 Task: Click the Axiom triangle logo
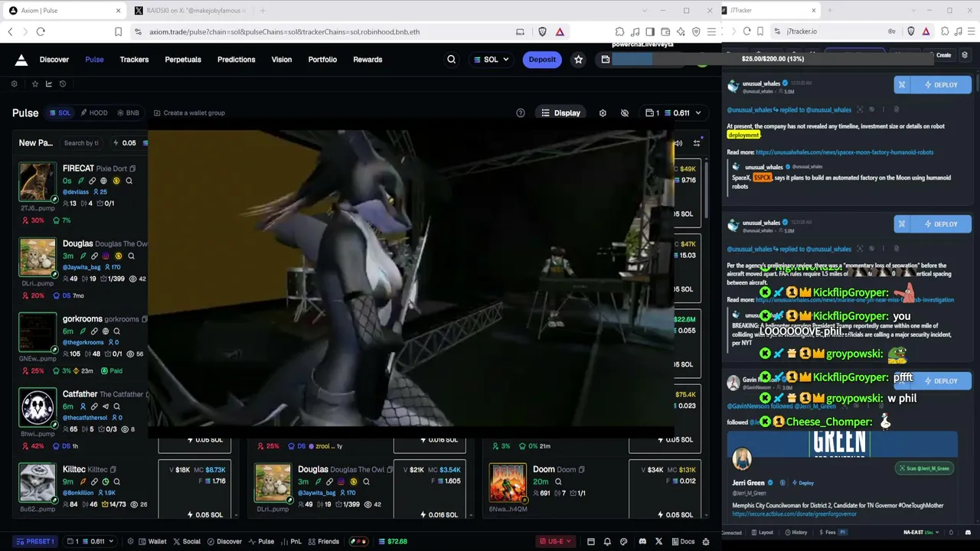[x=21, y=60]
